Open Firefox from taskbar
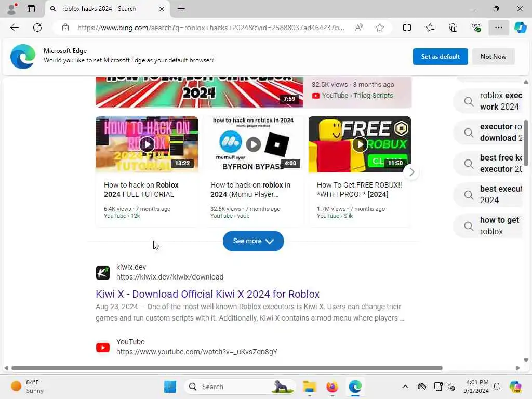This screenshot has height=399, width=532. [332, 387]
